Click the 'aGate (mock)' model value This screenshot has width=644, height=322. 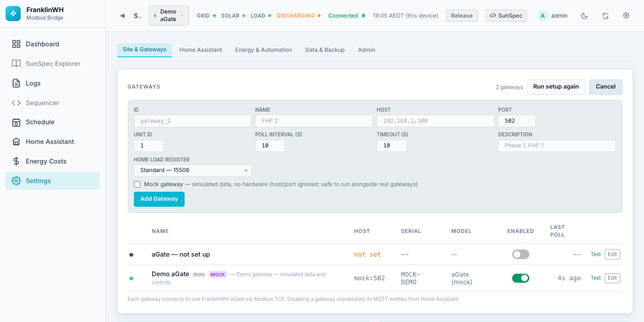[461, 278]
